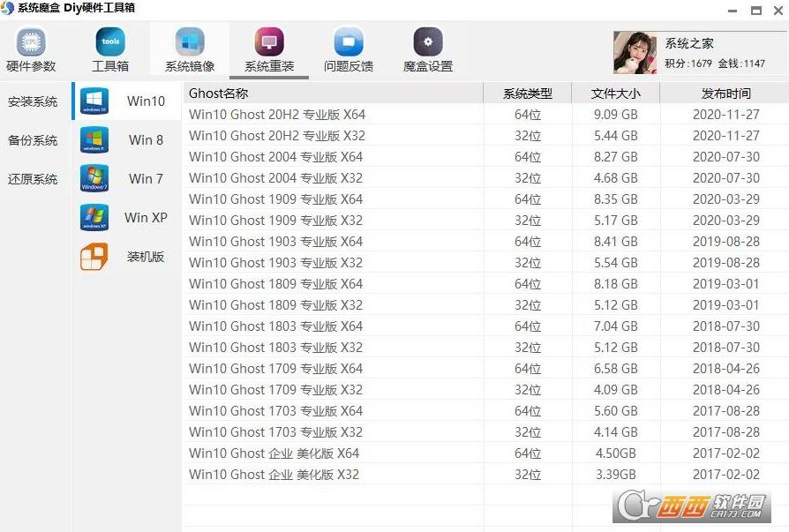Viewport: 789px width, 532px height.
Task: Select Win10 Ghost 1709 专业版 X32 row
Action: 485,390
